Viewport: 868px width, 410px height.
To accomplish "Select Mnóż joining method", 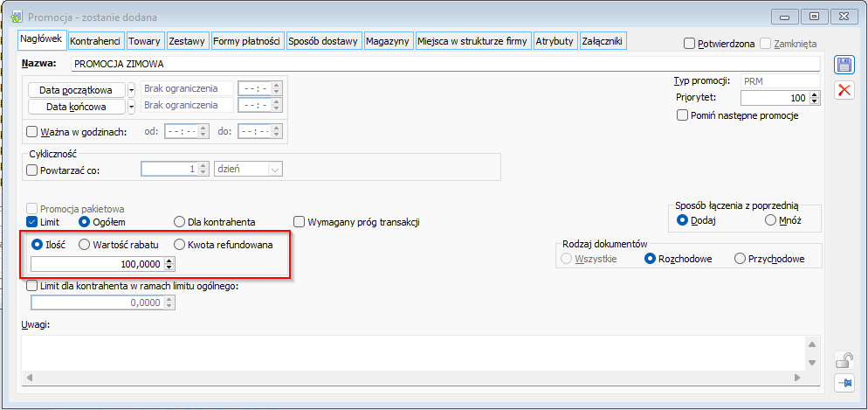I will click(x=770, y=220).
